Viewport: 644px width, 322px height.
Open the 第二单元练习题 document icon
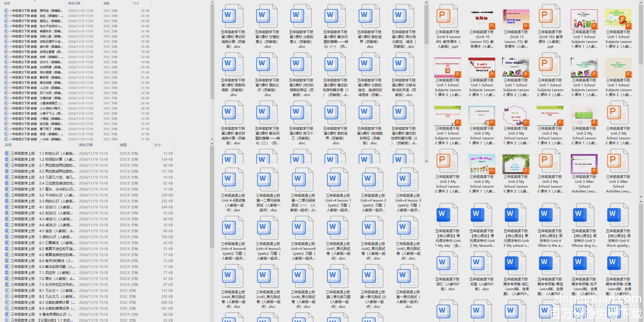pyautogui.click(x=338, y=276)
